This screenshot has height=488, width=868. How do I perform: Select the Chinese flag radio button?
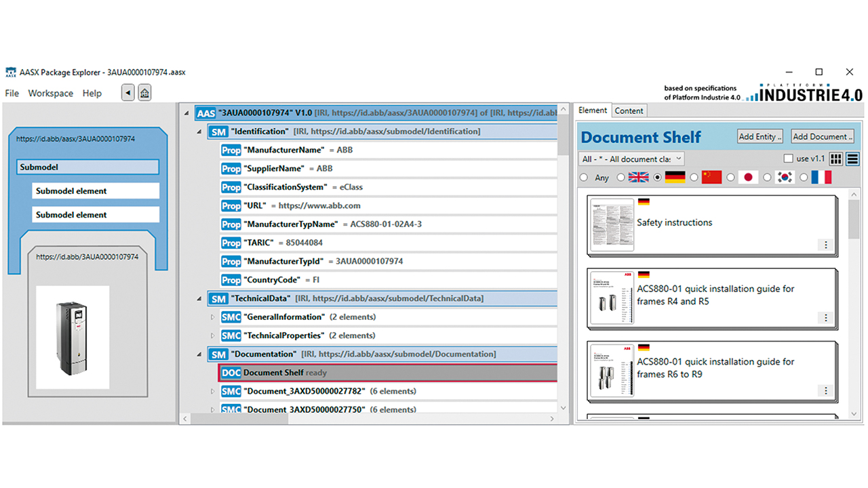694,178
